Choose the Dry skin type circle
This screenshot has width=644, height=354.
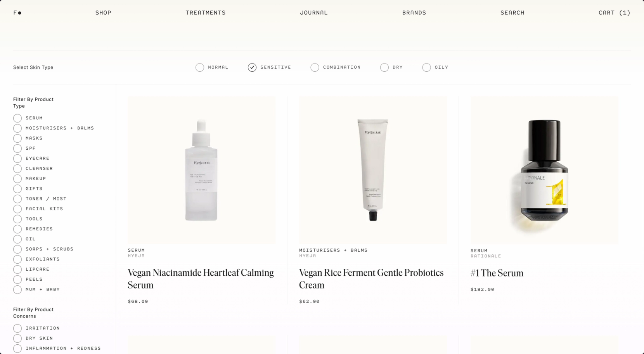tap(384, 67)
